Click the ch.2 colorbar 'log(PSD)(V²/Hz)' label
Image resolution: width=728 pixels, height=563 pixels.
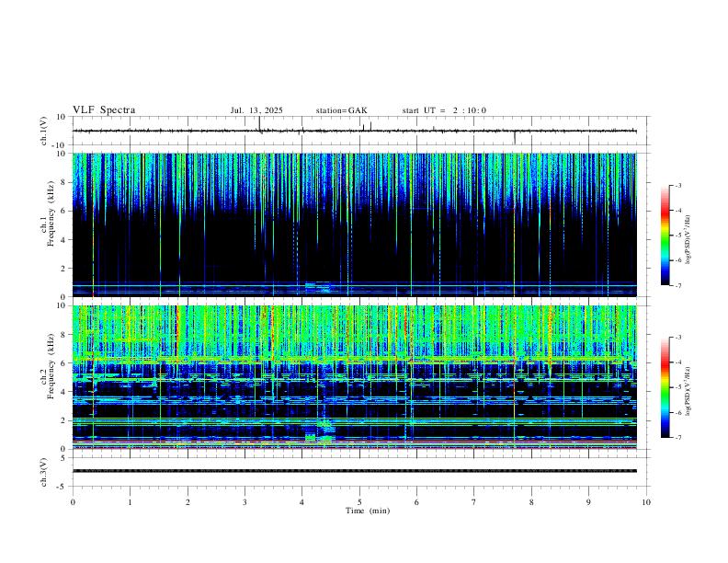pyautogui.click(x=688, y=391)
